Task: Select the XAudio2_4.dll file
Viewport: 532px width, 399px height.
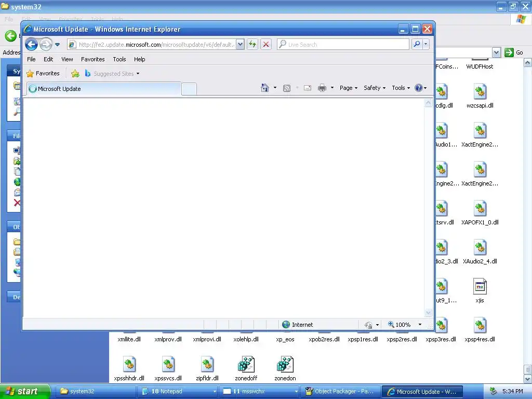Action: pos(480,252)
